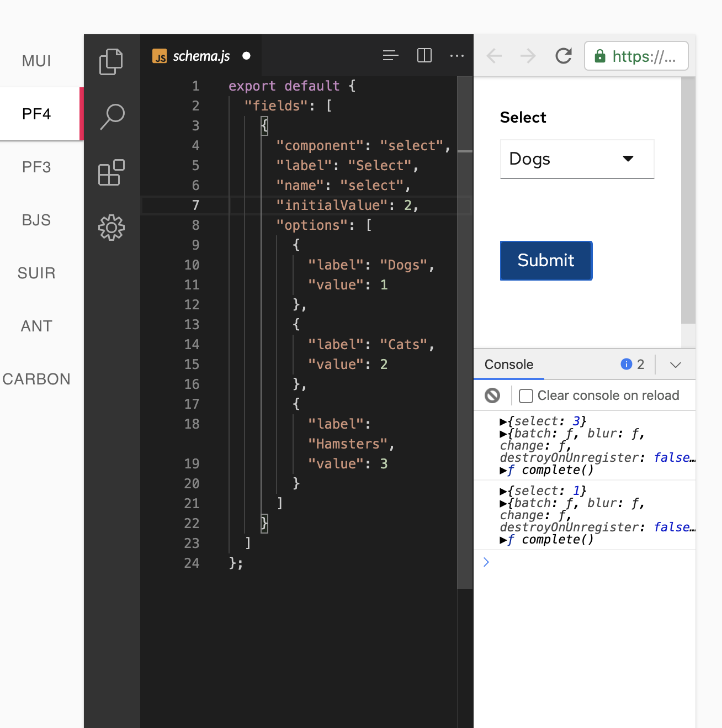Open the Files explorer icon
This screenshot has height=728, width=722.
click(111, 61)
